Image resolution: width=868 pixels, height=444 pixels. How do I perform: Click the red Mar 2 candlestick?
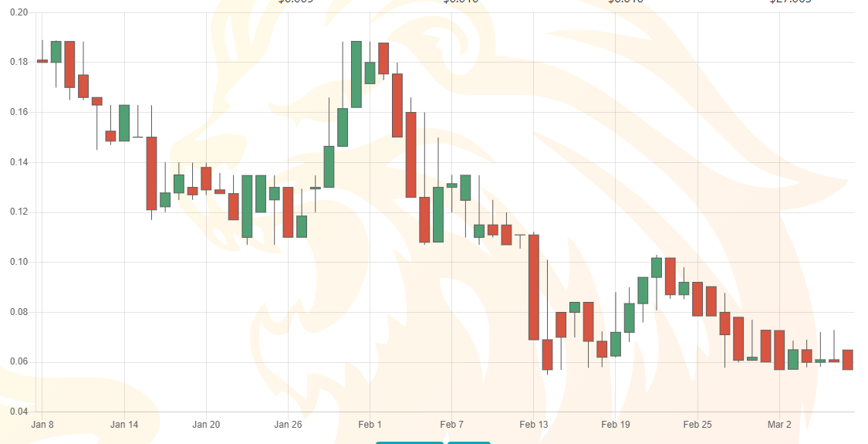tap(779, 350)
